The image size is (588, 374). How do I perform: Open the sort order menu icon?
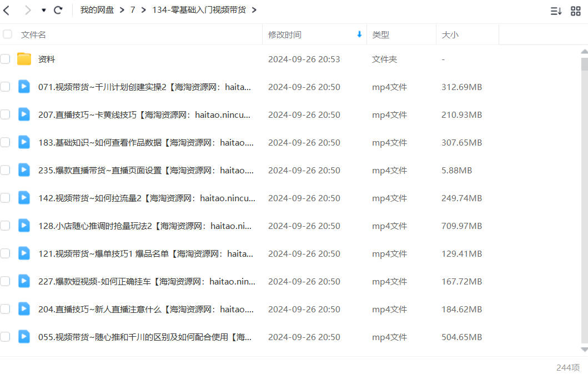pyautogui.click(x=556, y=11)
